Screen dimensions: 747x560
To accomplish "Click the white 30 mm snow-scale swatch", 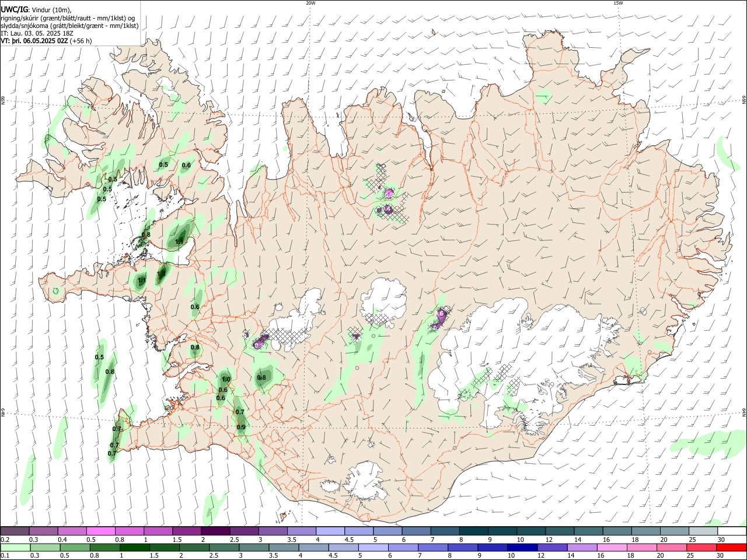I will tap(732, 531).
